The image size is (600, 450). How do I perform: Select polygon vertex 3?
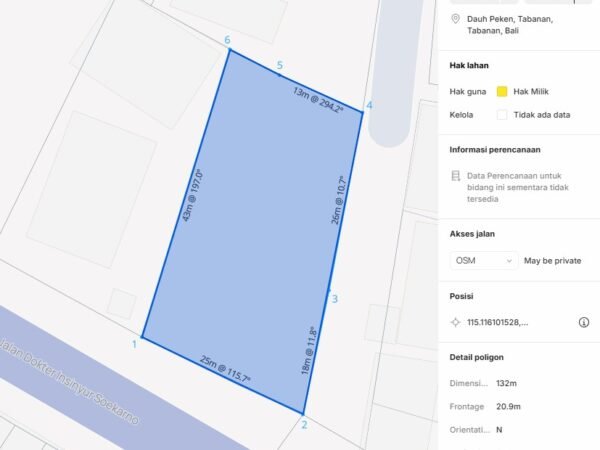(x=328, y=292)
